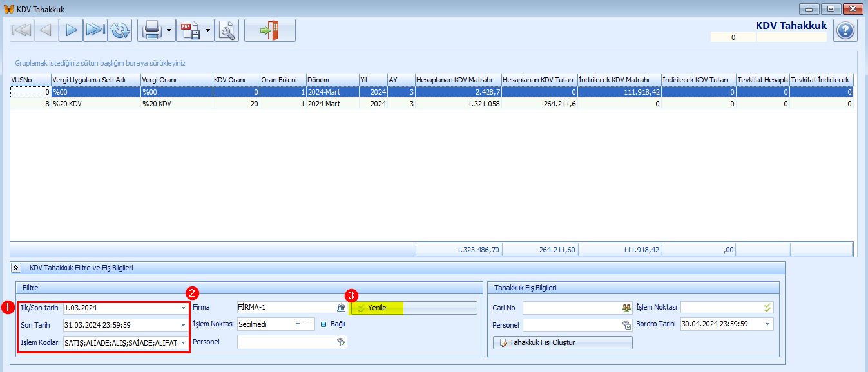Jump to the last record
The height and width of the screenshot is (372, 868).
coord(95,30)
